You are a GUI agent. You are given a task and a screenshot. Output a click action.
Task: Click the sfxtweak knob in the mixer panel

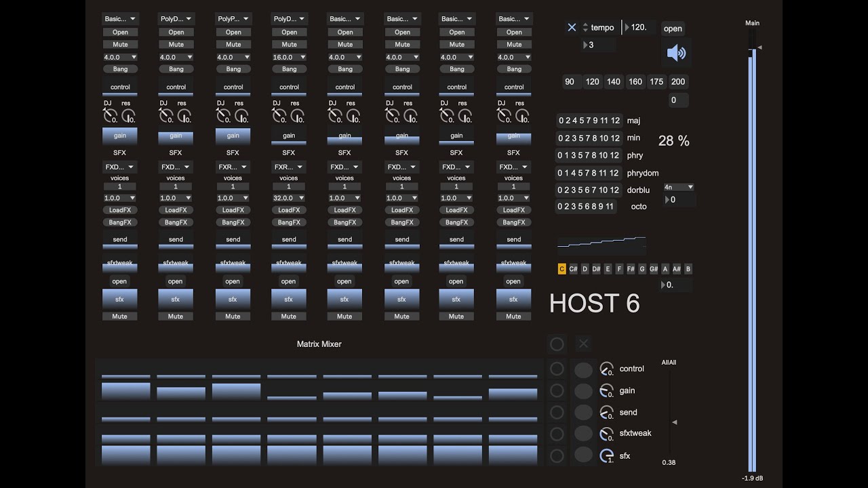coord(606,433)
